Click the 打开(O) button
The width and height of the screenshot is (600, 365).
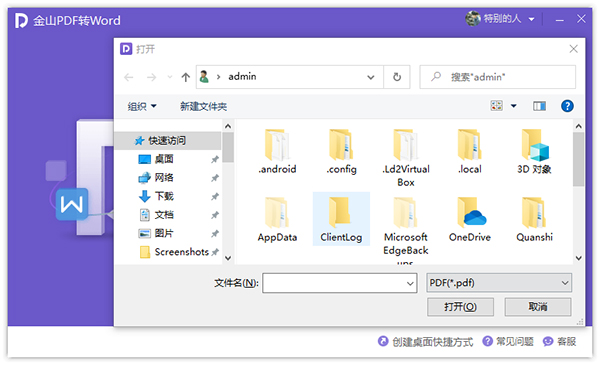tap(460, 307)
